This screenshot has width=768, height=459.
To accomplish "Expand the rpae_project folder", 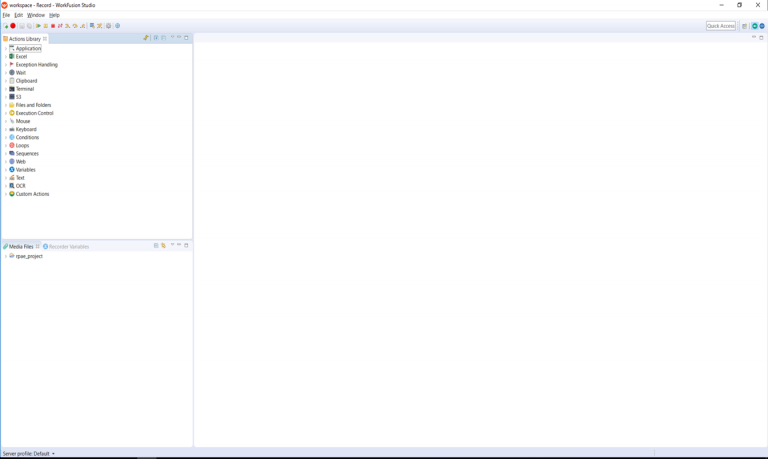I will [x=6, y=257].
